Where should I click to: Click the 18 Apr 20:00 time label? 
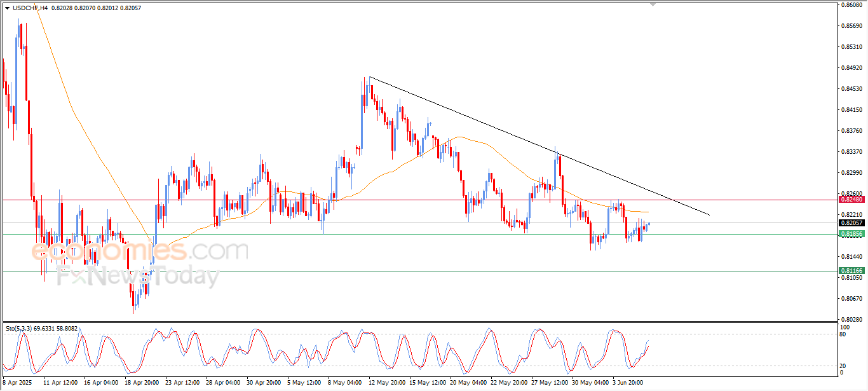(x=142, y=383)
